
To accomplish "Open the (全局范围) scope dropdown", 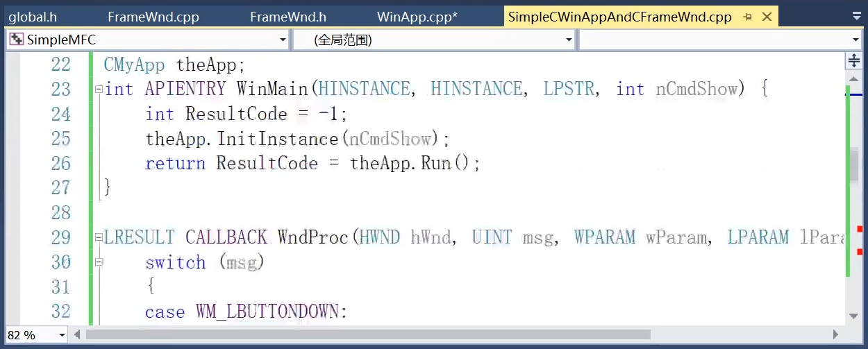I will coord(569,40).
